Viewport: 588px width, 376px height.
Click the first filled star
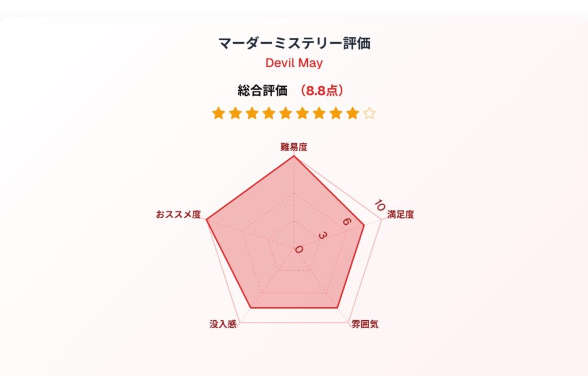[218, 113]
